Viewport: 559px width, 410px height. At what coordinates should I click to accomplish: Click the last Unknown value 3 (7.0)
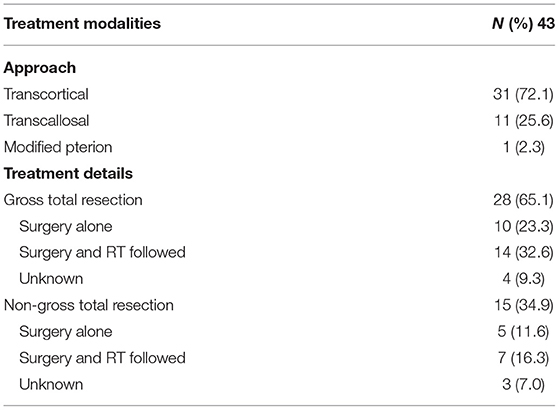(x=524, y=384)
